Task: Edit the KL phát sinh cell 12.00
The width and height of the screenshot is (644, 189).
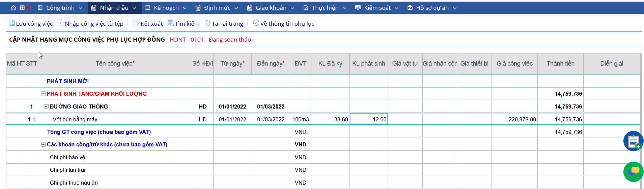Action: click(x=369, y=119)
